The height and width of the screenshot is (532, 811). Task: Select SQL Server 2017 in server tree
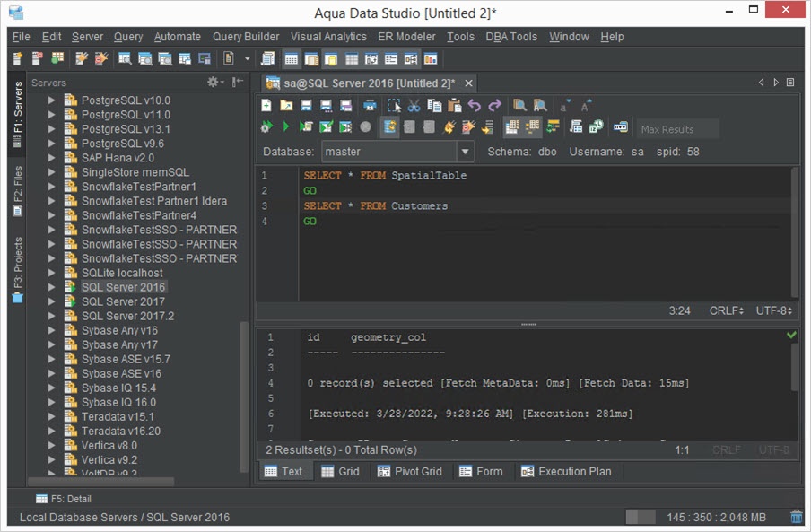coord(123,301)
